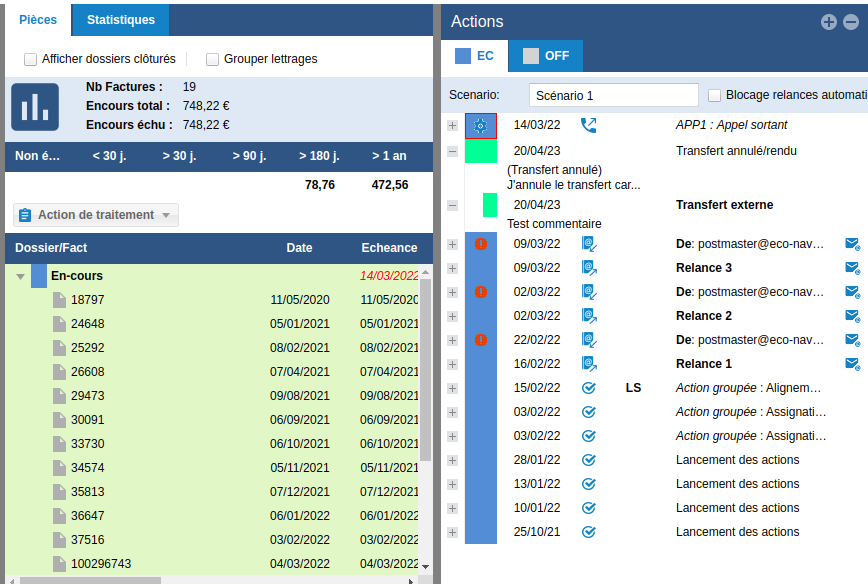
Task: Click the red alert icon on 09/03/22 row
Action: pos(481,243)
